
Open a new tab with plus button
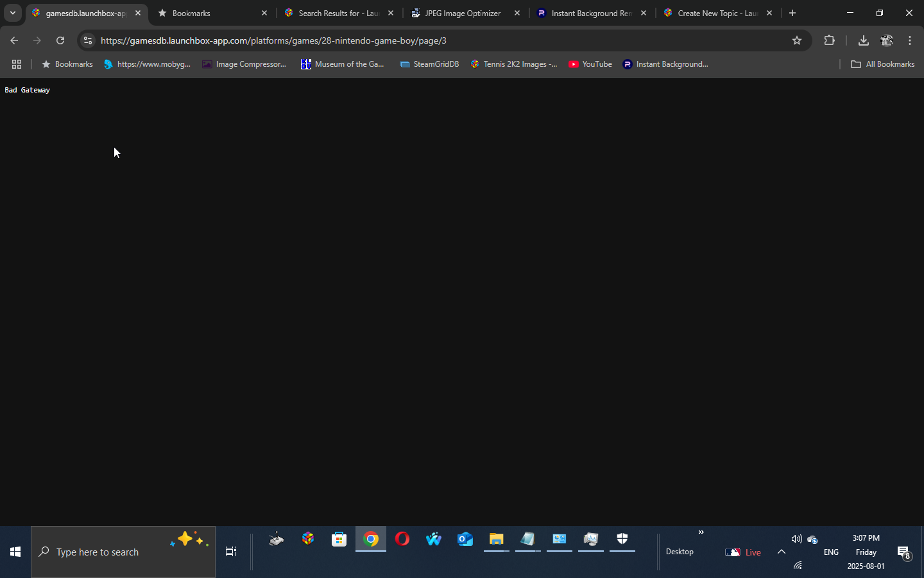click(792, 13)
